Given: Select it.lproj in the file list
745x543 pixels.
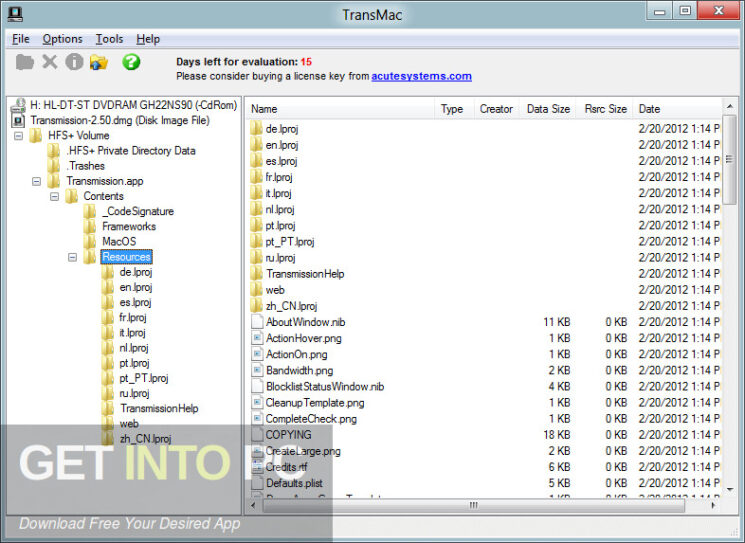Looking at the screenshot, I should click(278, 193).
